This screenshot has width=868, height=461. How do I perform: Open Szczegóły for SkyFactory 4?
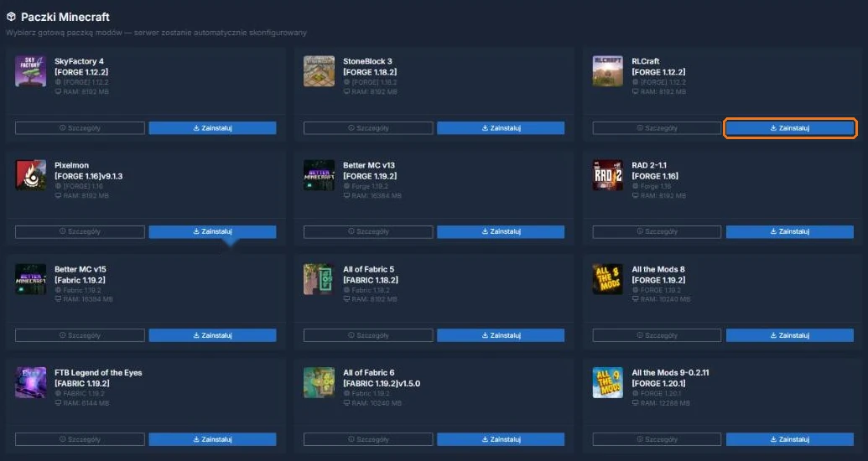80,128
